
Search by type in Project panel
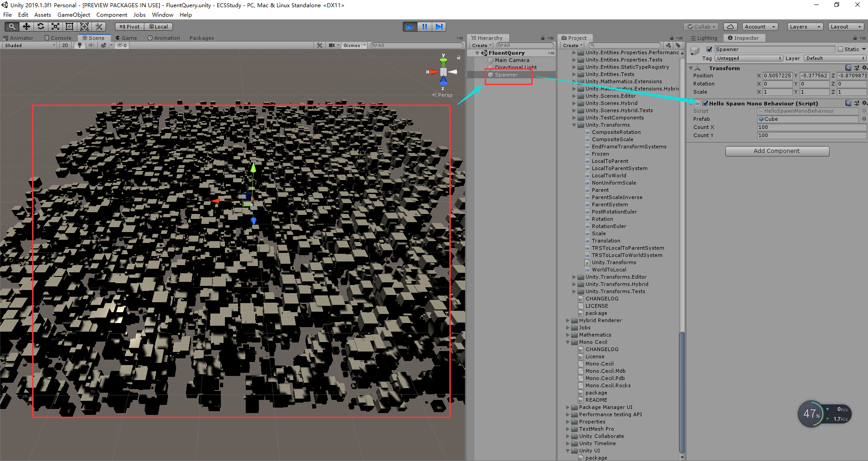tap(668, 45)
